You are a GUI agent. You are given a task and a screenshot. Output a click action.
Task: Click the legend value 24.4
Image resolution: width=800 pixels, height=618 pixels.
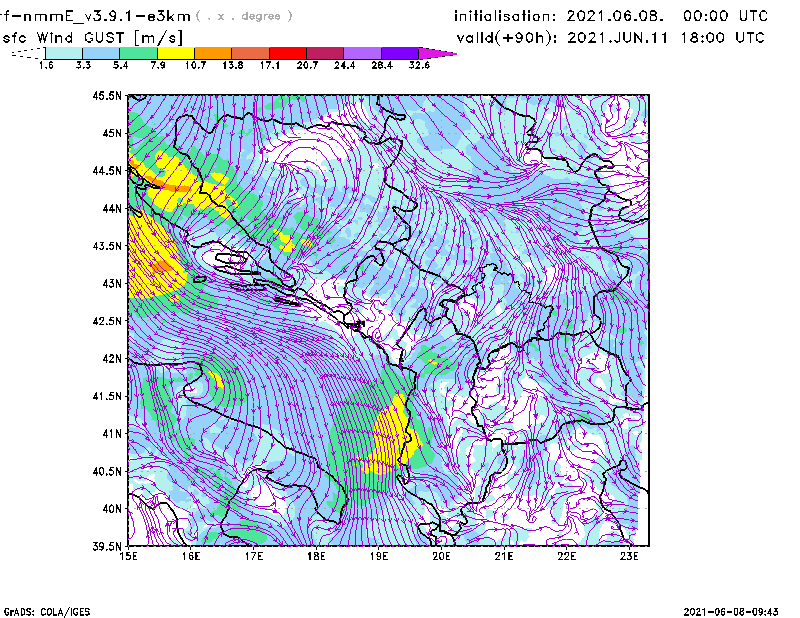click(x=344, y=65)
